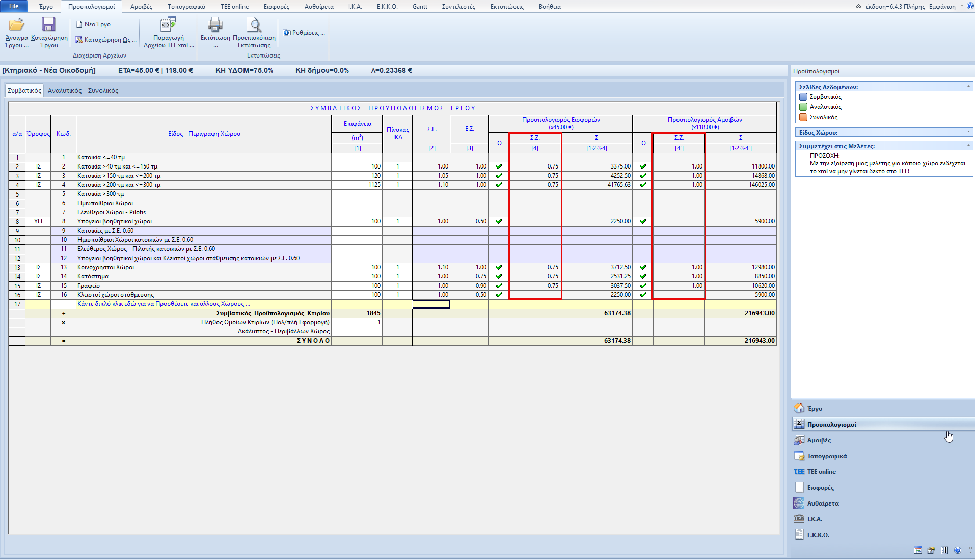Open the Gantt ribbon tab
Image resolution: width=975 pixels, height=560 pixels.
tap(420, 7)
